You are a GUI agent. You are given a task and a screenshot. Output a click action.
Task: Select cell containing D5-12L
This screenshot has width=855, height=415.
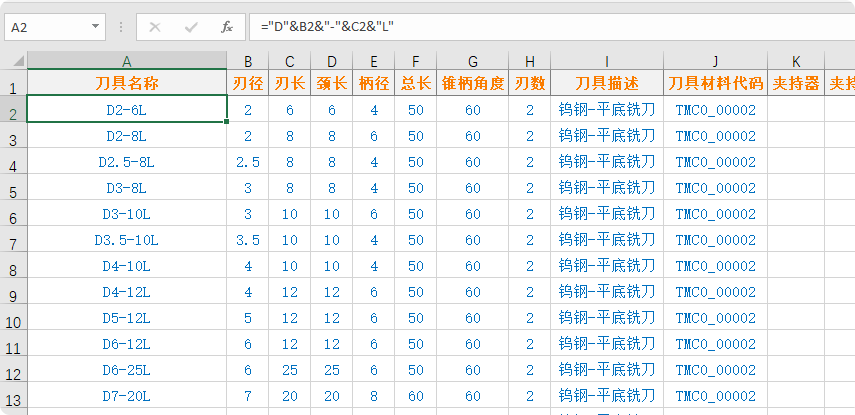(x=127, y=317)
